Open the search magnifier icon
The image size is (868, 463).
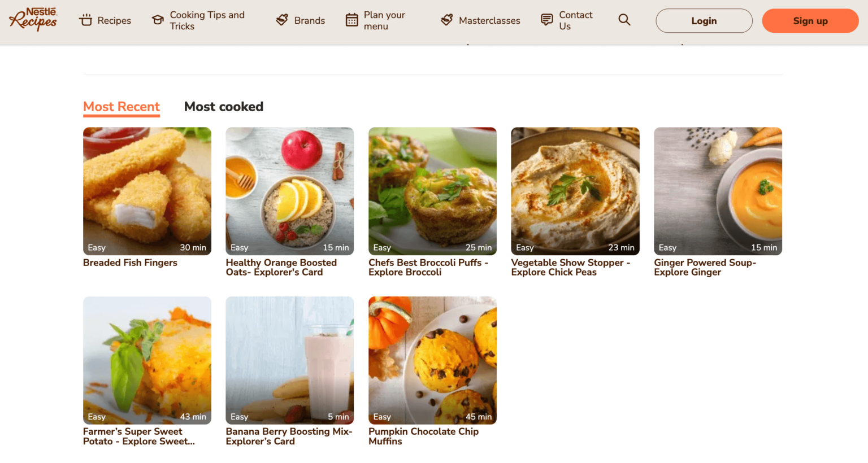[x=624, y=19]
